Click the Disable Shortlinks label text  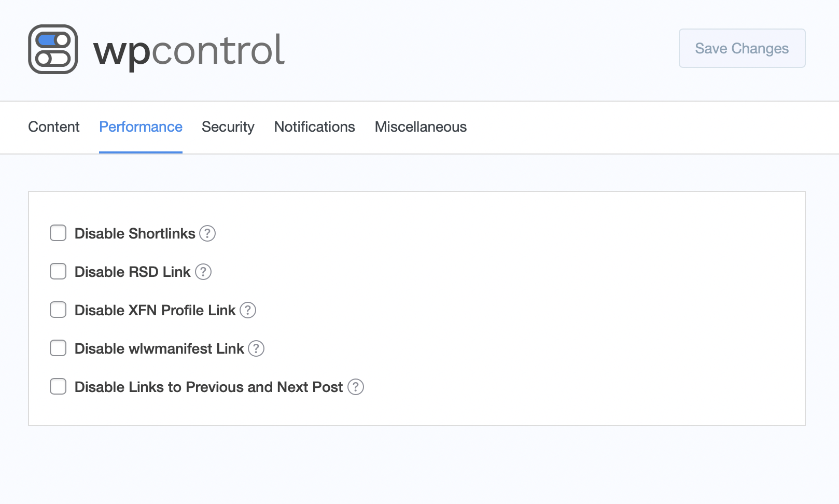click(135, 233)
